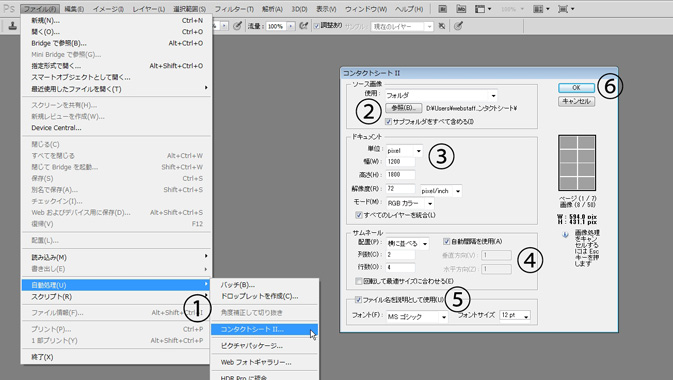This screenshot has height=380, width=673.
Task: Choose Bridge で参照(B)... menu entry
Action: (x=117, y=43)
